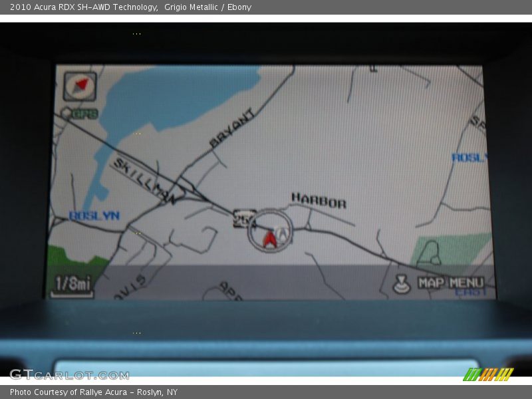Tap the SKILLMAN street label
The image size is (532, 399).
144,181
